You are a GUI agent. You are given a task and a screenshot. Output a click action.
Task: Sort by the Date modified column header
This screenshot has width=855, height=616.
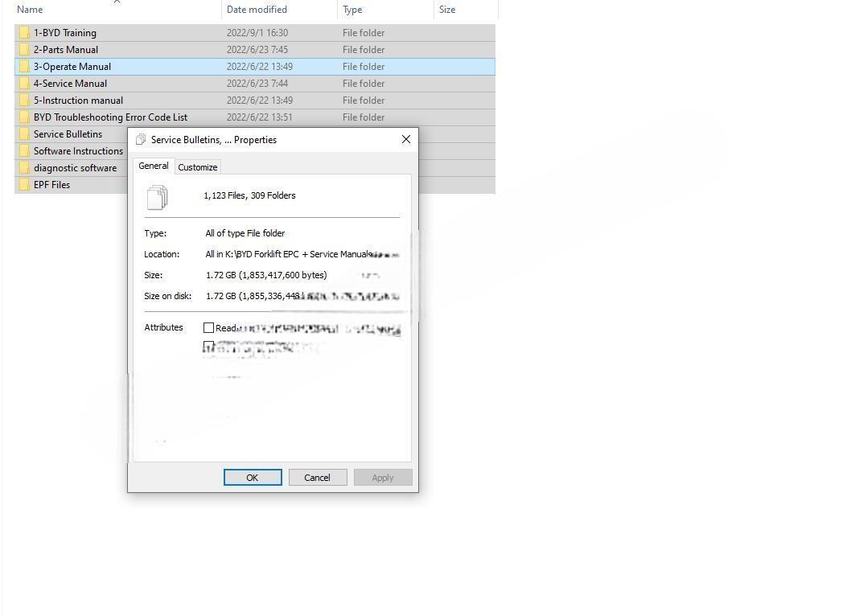[257, 10]
